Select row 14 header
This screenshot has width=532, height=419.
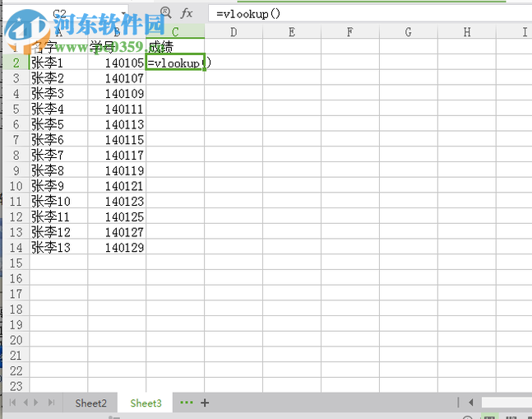(x=16, y=248)
